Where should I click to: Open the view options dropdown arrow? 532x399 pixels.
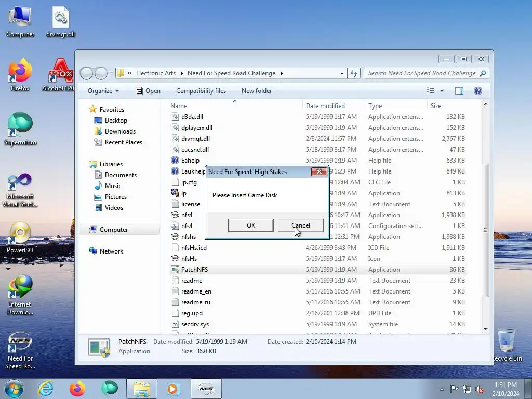442,90
